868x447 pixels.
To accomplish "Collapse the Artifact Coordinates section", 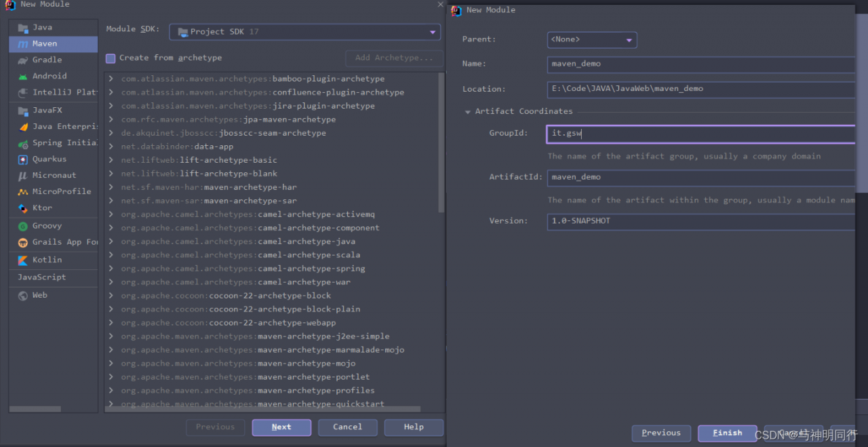I will (467, 112).
